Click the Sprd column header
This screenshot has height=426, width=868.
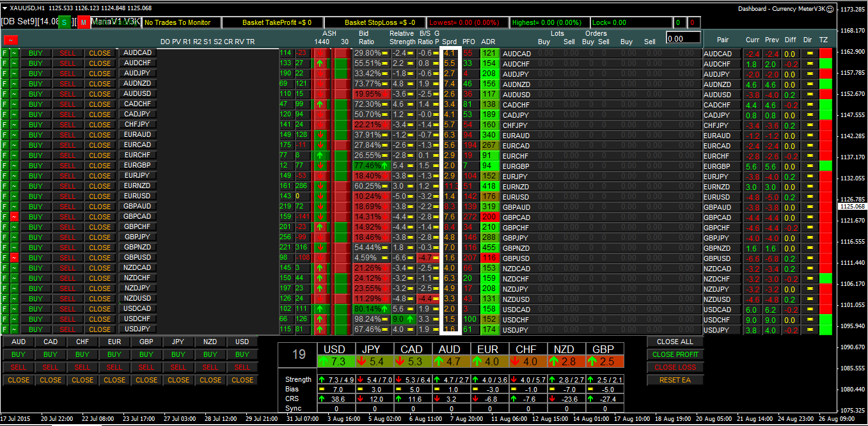coord(449,42)
